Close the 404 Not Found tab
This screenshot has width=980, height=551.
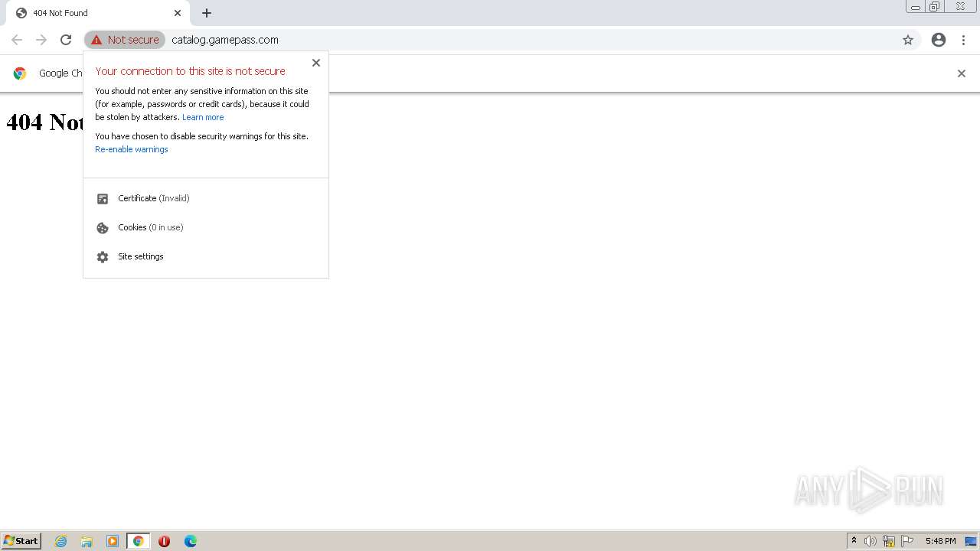click(x=178, y=13)
